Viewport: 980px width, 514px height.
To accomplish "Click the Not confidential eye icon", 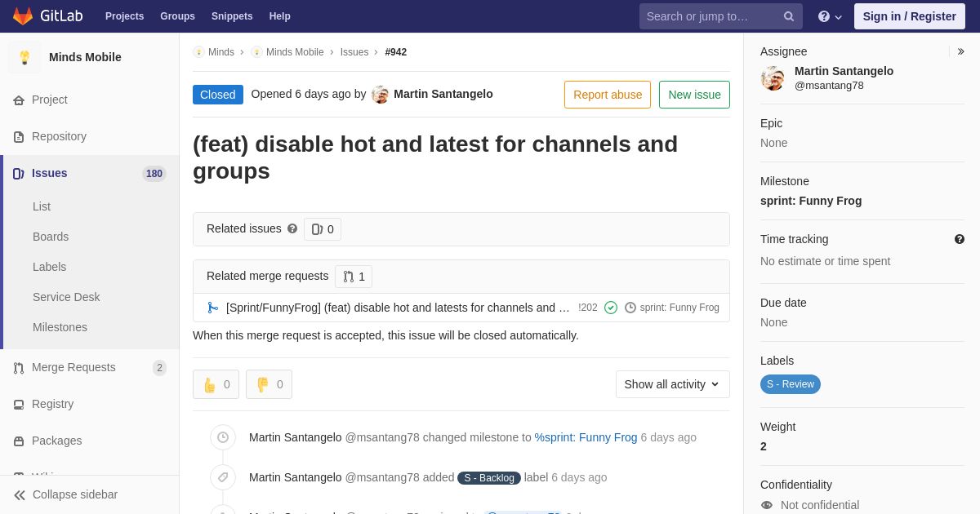I will tap(767, 505).
